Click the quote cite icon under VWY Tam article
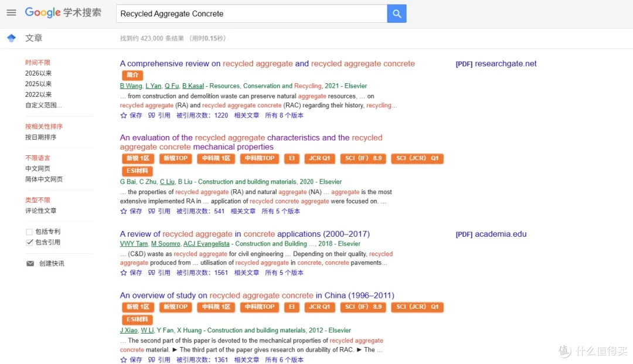The width and height of the screenshot is (633, 364). pyautogui.click(x=151, y=273)
